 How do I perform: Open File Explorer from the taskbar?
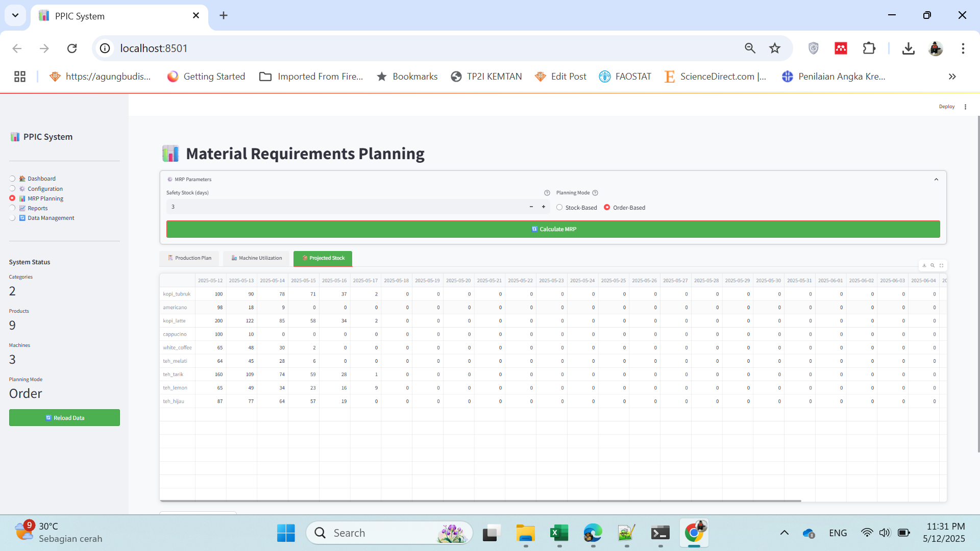click(525, 533)
